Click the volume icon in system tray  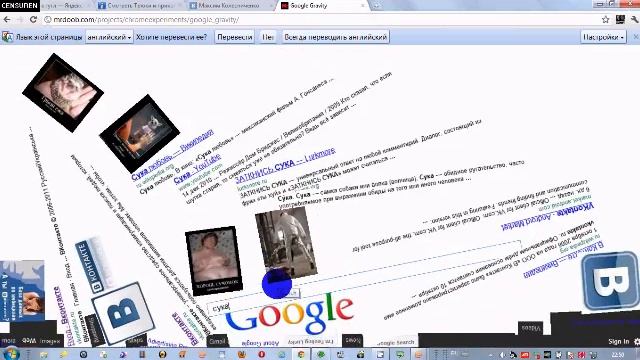click(x=502, y=355)
